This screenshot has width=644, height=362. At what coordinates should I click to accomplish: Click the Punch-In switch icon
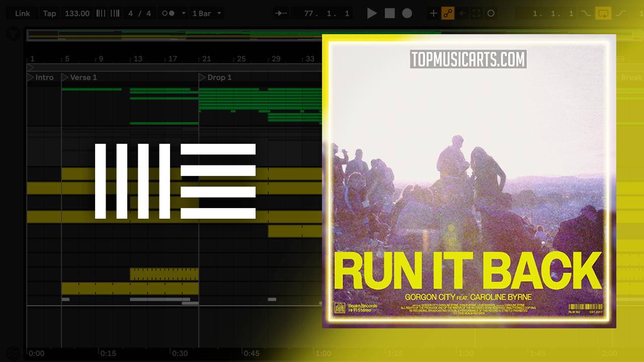[586, 14]
